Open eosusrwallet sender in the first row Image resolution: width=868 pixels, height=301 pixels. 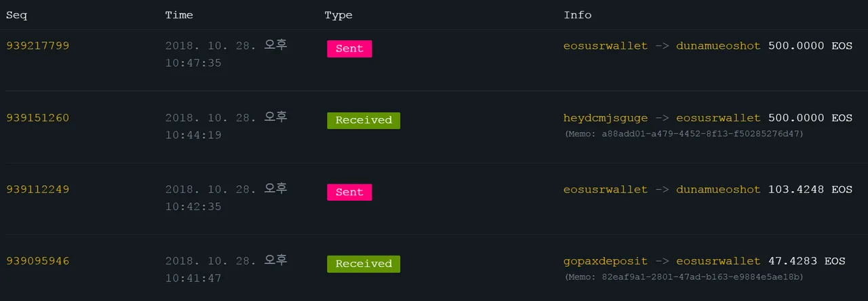606,46
